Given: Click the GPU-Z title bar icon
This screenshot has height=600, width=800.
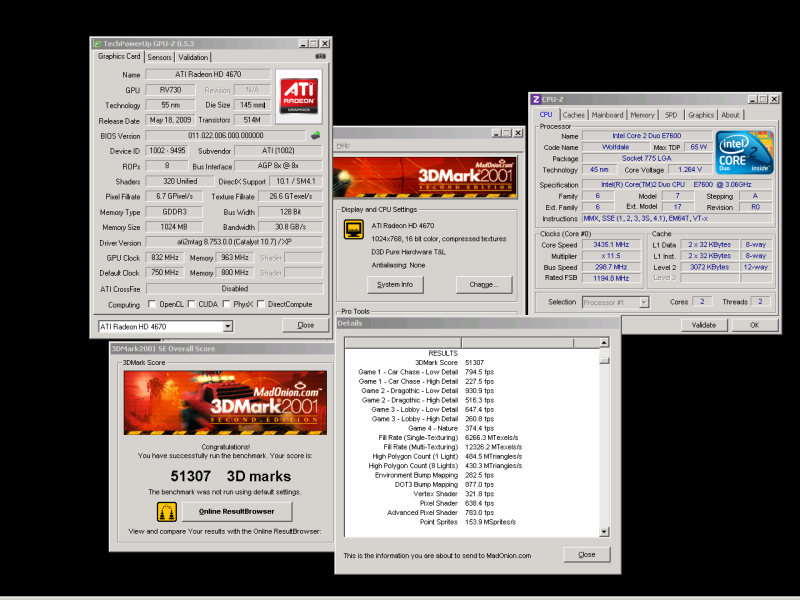Looking at the screenshot, I should coord(97,43).
